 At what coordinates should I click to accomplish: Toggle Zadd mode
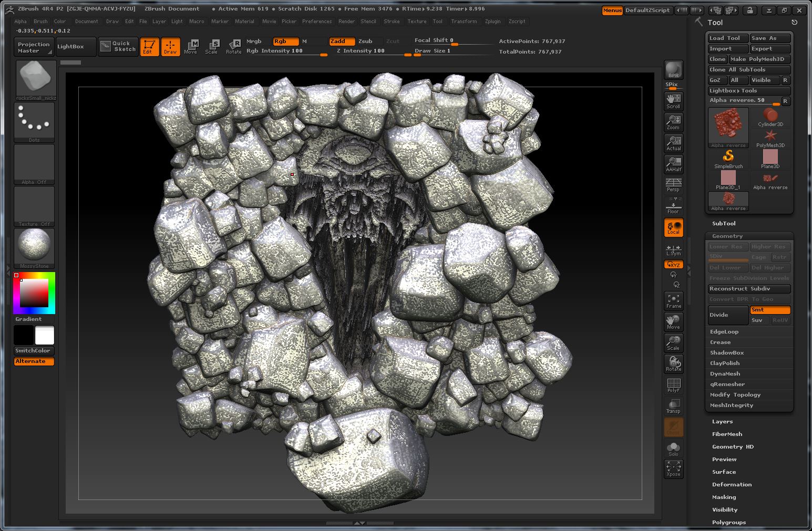pyautogui.click(x=341, y=41)
